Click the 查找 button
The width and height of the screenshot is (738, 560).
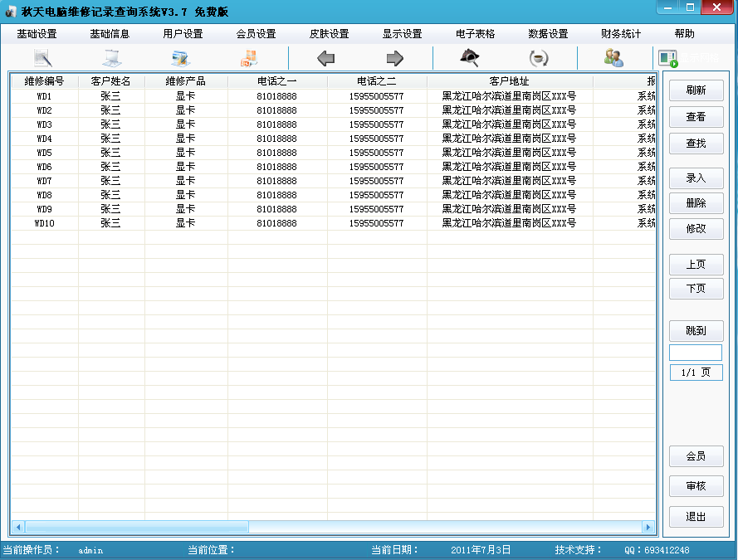[696, 144]
